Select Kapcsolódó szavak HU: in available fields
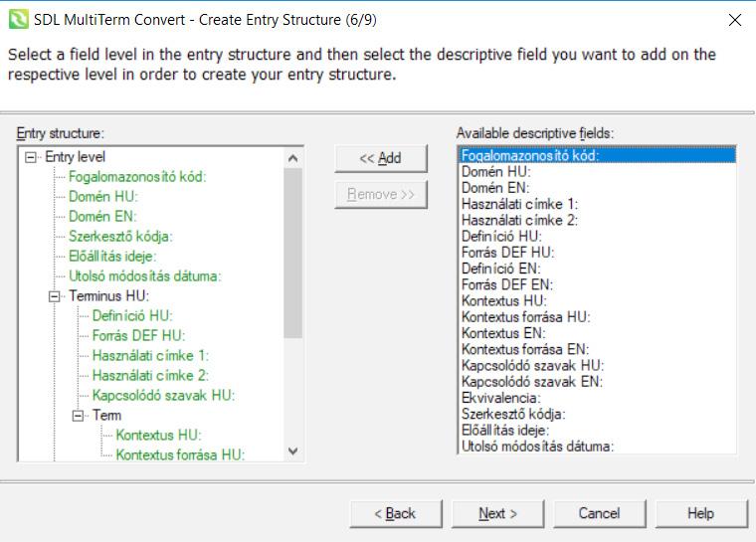 (597, 366)
